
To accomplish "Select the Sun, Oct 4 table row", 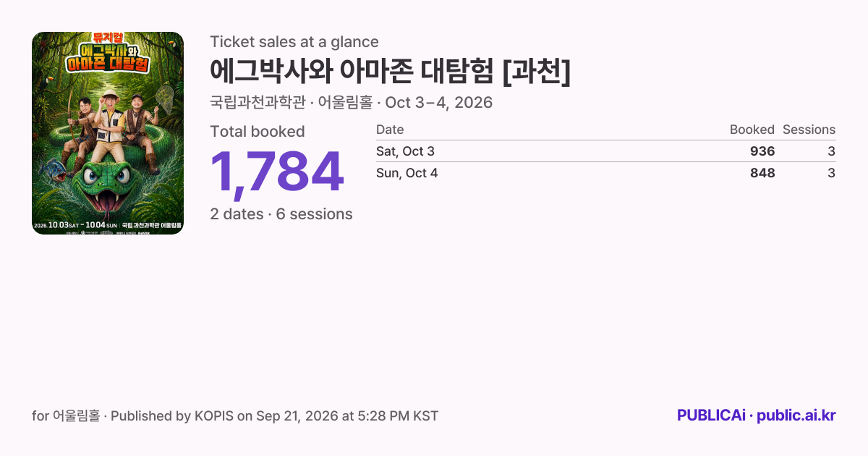I will tap(605, 173).
